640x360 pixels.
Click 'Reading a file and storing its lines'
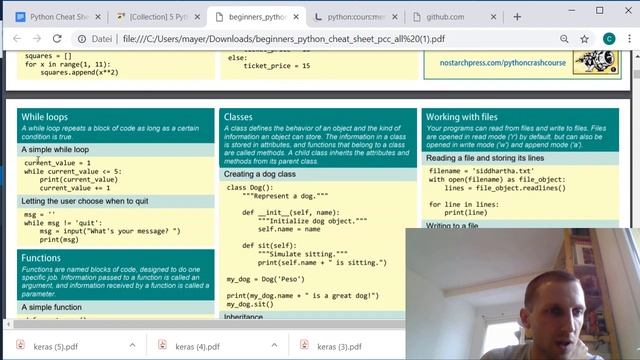click(x=485, y=158)
